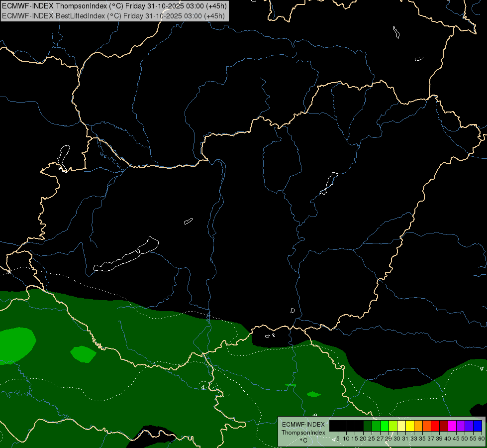Screen dimensions: 487x448
Task: Select the pale yellow 30–31 legend swatch
Action: click(x=401, y=426)
